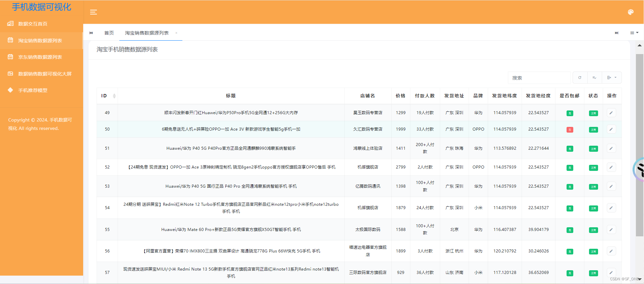Image resolution: width=644 pixels, height=284 pixels.
Task: Click title starting Huawei/华为 Mate 60 Pro
Action: coord(231,230)
